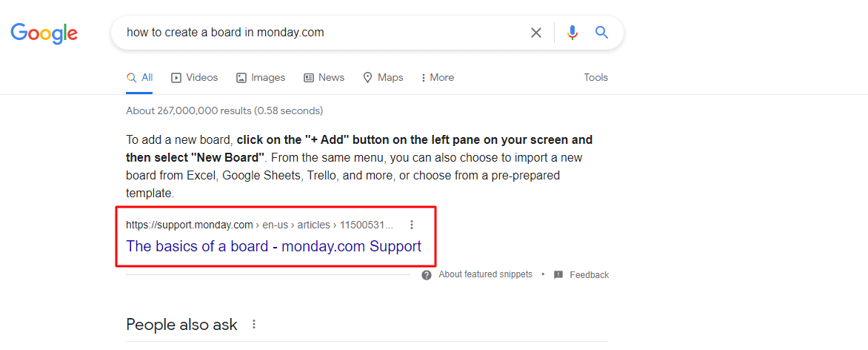Click inside the search query text field
This screenshot has height=350, width=868.
tap(318, 33)
